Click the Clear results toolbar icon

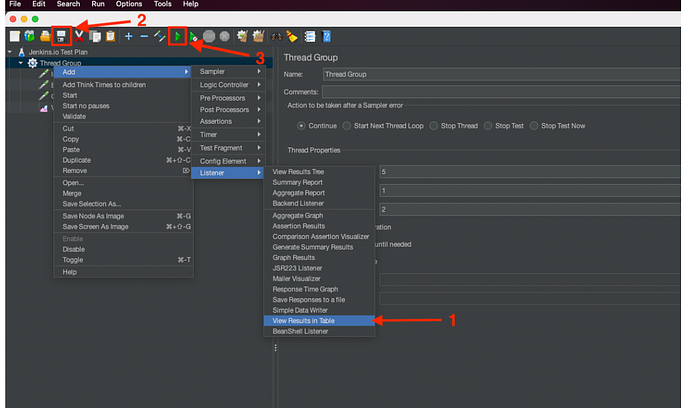(x=242, y=36)
